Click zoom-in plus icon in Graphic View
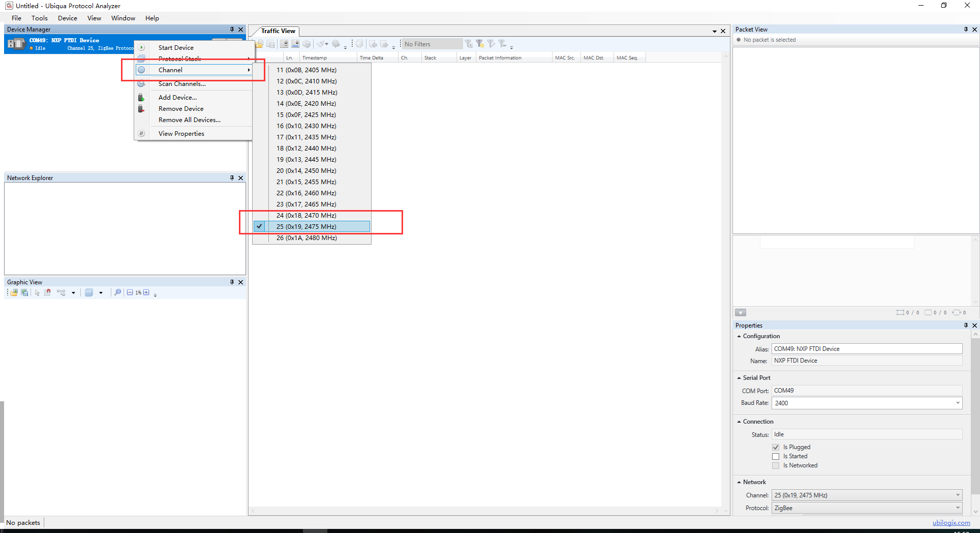The image size is (980, 533). coord(146,292)
